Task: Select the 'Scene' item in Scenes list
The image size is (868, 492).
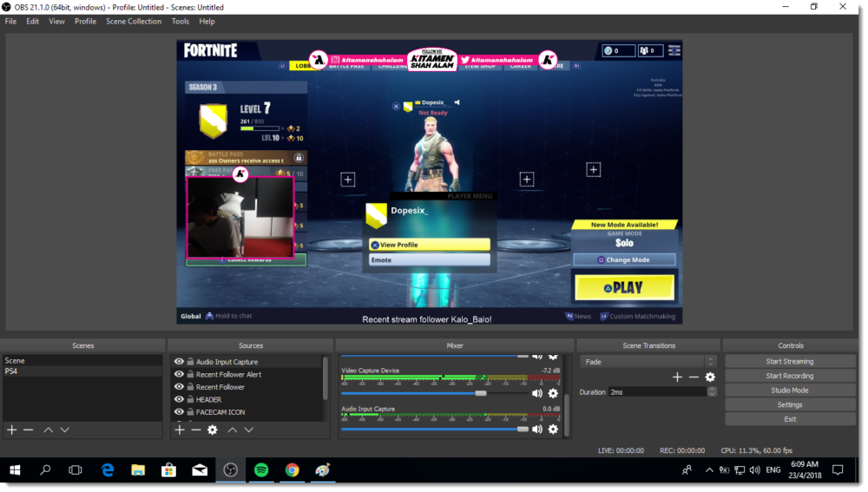Action: (x=82, y=361)
